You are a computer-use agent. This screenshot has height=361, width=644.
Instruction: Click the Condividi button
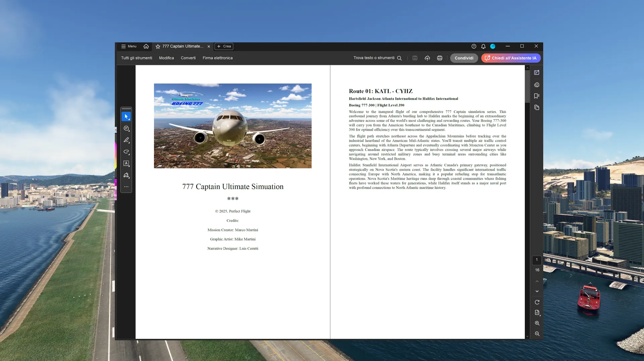[x=464, y=58]
